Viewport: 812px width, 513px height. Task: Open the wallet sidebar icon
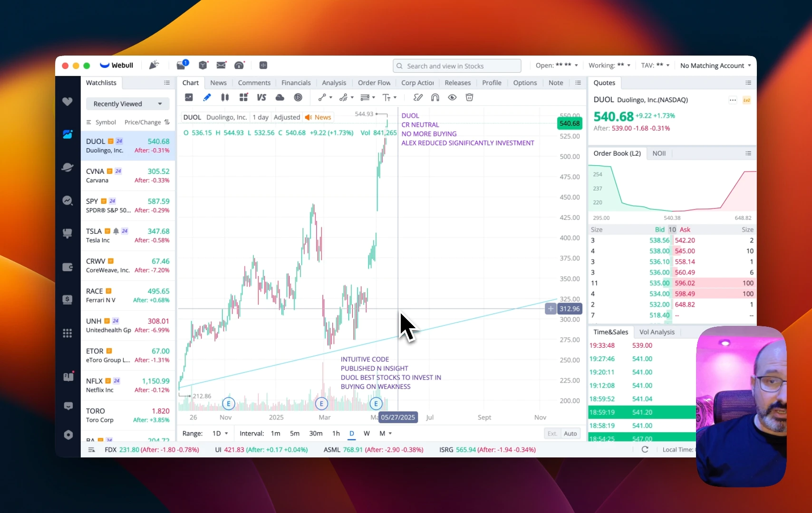click(x=68, y=267)
